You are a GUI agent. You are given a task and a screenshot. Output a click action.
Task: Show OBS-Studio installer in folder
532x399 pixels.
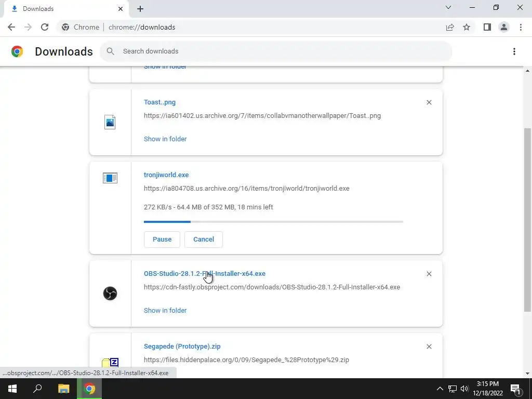(x=165, y=311)
